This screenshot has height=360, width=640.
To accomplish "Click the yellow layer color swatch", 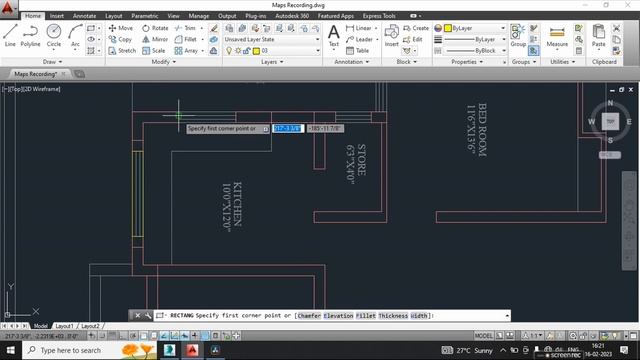I will pyautogui.click(x=256, y=51).
